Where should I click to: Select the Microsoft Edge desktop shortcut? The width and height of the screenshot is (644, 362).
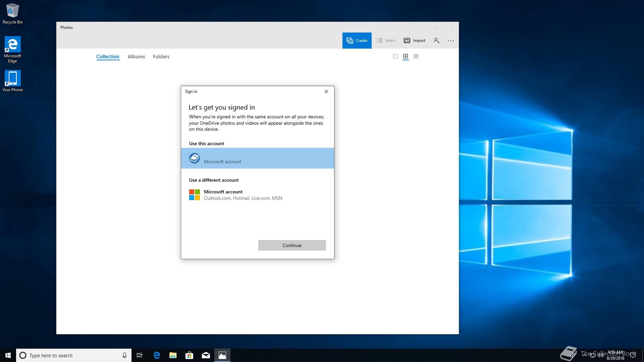(x=13, y=50)
